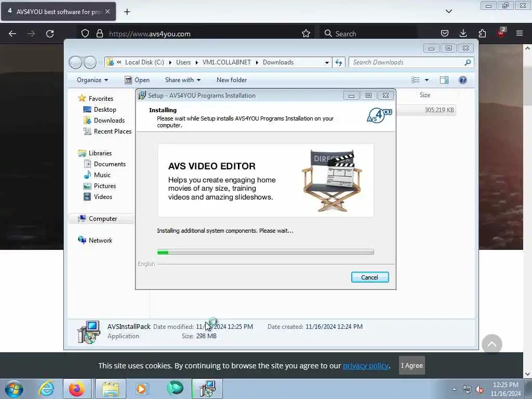Screen dimensions: 532x399
Task: Click the AVSInstallPack icon in details pane
Action: pos(88,332)
